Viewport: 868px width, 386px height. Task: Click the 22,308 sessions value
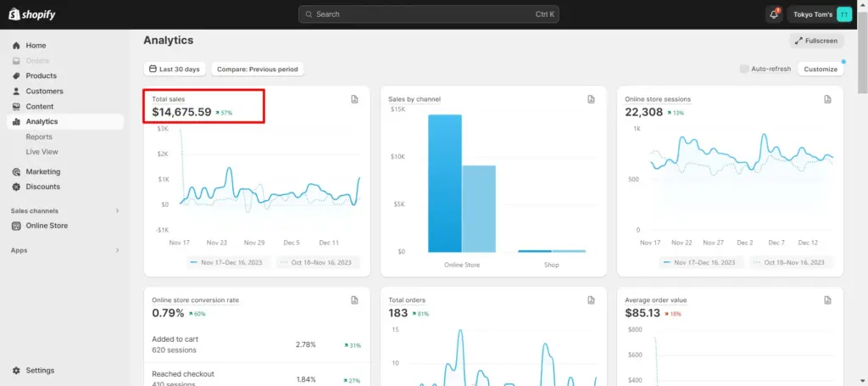(644, 112)
